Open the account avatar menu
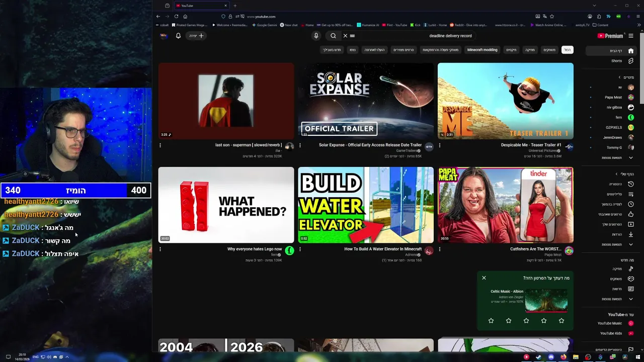 tap(164, 36)
